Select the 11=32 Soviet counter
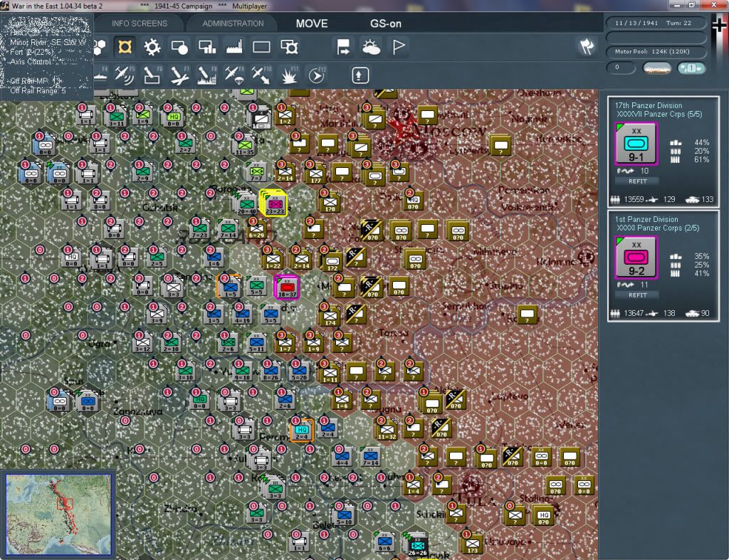This screenshot has height=560, width=729. pyautogui.click(x=387, y=429)
